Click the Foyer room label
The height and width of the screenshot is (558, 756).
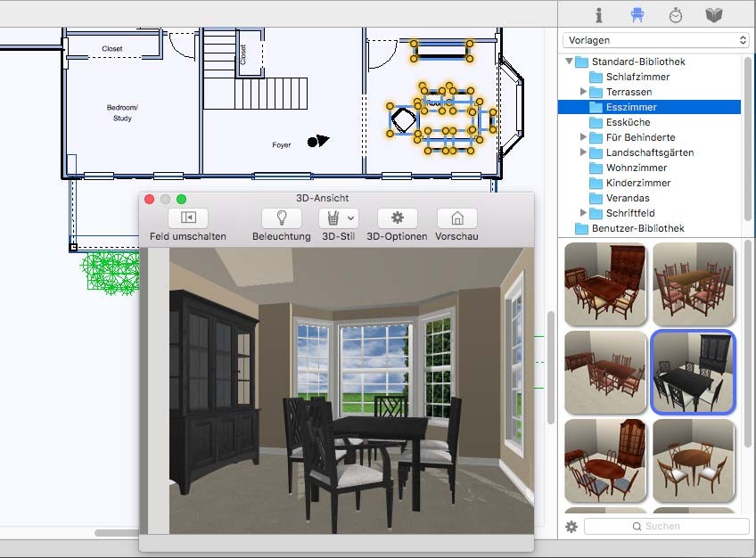tap(281, 145)
